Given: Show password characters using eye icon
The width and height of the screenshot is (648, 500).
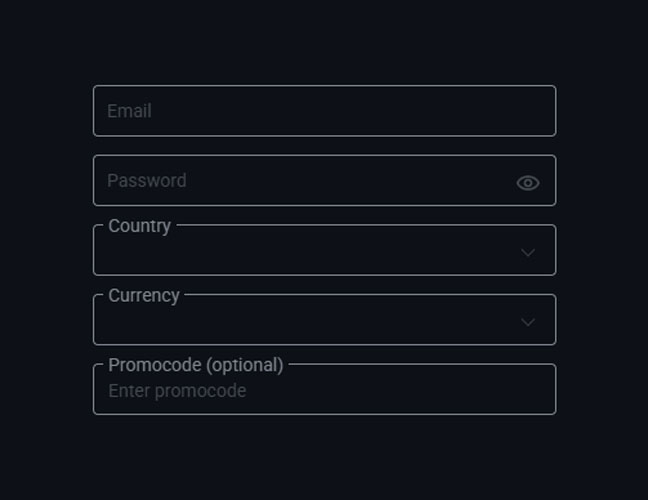Looking at the screenshot, I should pyautogui.click(x=528, y=183).
